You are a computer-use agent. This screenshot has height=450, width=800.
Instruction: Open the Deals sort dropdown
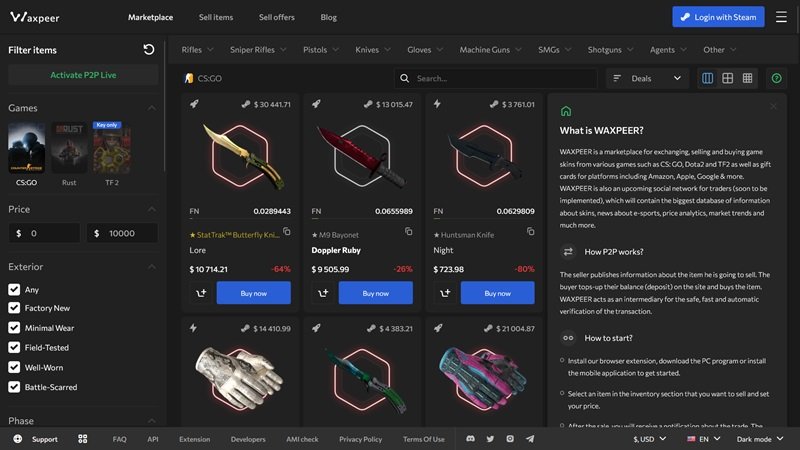pyautogui.click(x=647, y=78)
